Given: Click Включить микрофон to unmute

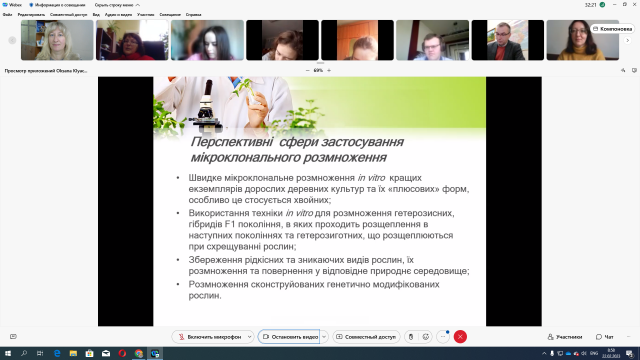Looking at the screenshot, I should (210, 337).
